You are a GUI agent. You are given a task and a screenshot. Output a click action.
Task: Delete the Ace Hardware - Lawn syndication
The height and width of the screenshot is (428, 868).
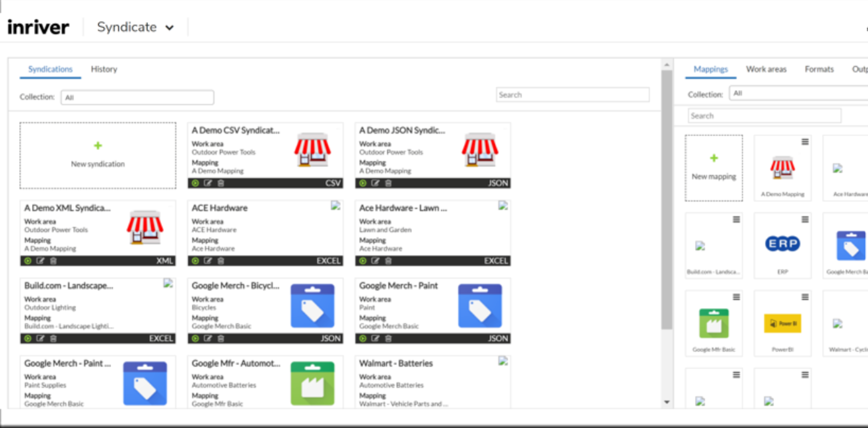(x=388, y=261)
